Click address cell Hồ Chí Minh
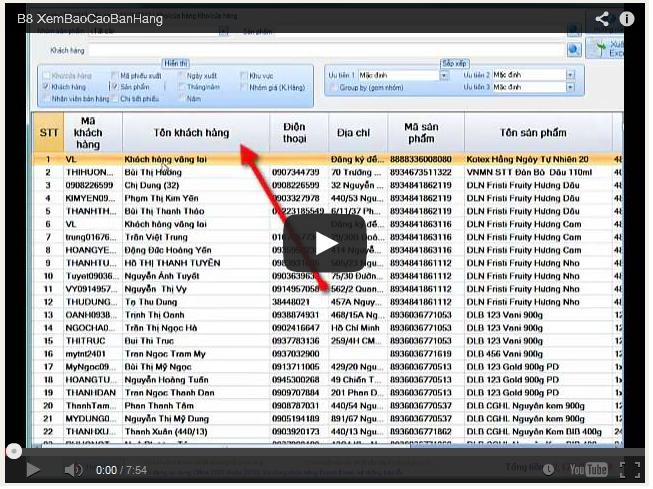 pos(357,329)
